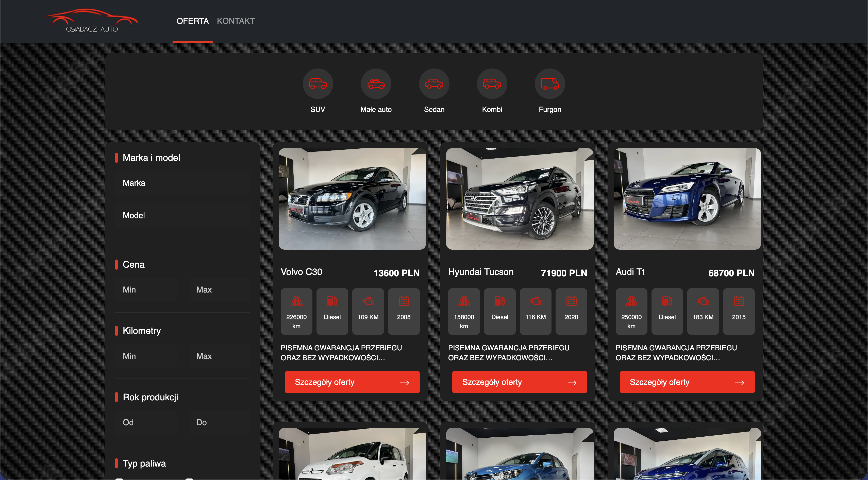The height and width of the screenshot is (480, 868).
Task: Click the 13600 PLN price
Action: 397,273
